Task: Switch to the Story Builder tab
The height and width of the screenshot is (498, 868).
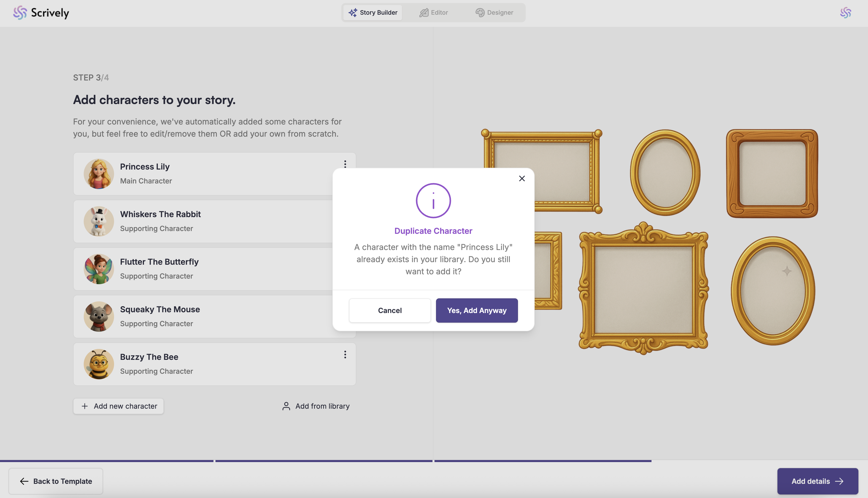Action: coord(373,13)
